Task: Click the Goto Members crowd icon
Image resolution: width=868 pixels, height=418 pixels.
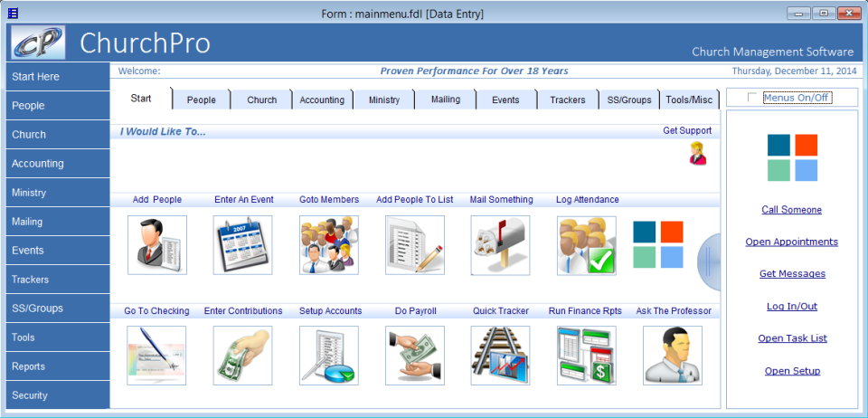Action: [x=329, y=244]
